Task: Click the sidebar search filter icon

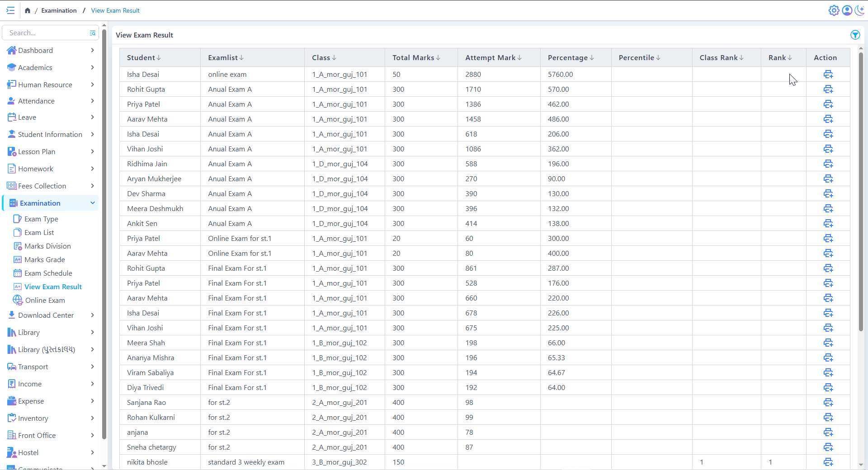Action: click(x=93, y=33)
